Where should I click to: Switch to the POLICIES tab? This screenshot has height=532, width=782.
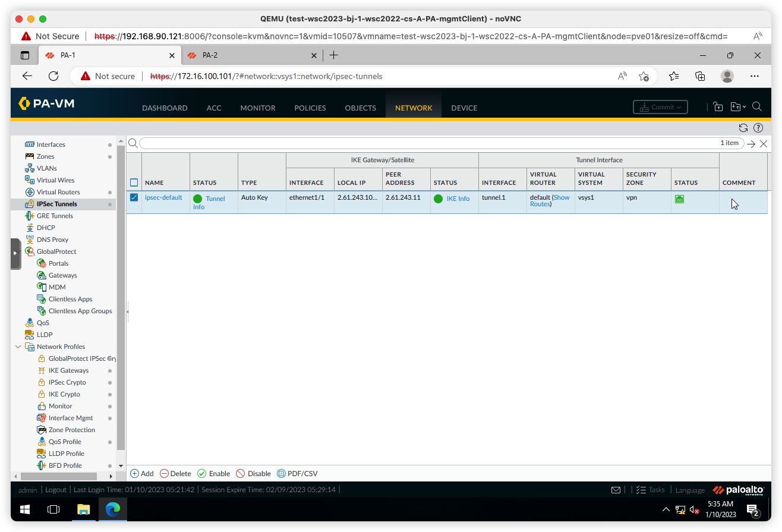point(310,108)
